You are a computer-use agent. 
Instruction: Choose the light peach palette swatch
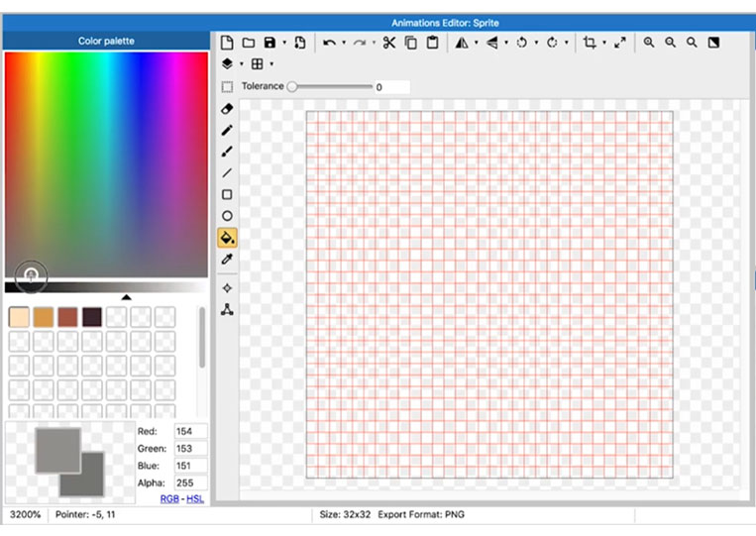click(19, 317)
